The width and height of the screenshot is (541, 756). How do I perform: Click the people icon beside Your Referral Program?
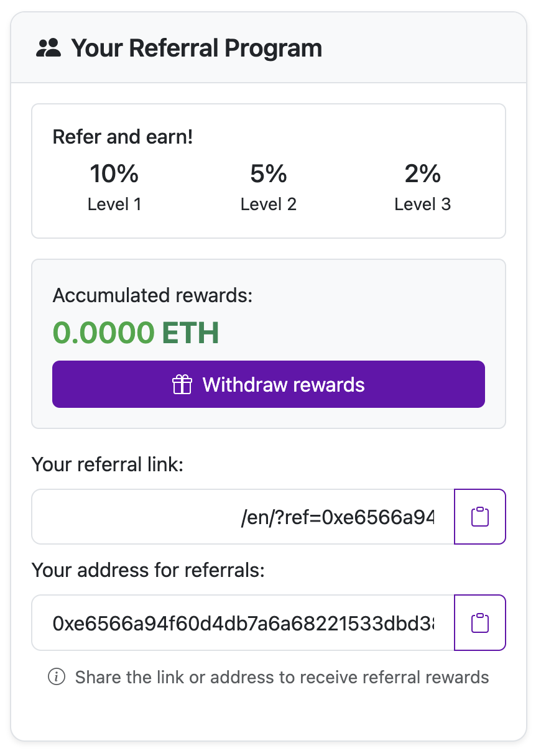(x=49, y=48)
